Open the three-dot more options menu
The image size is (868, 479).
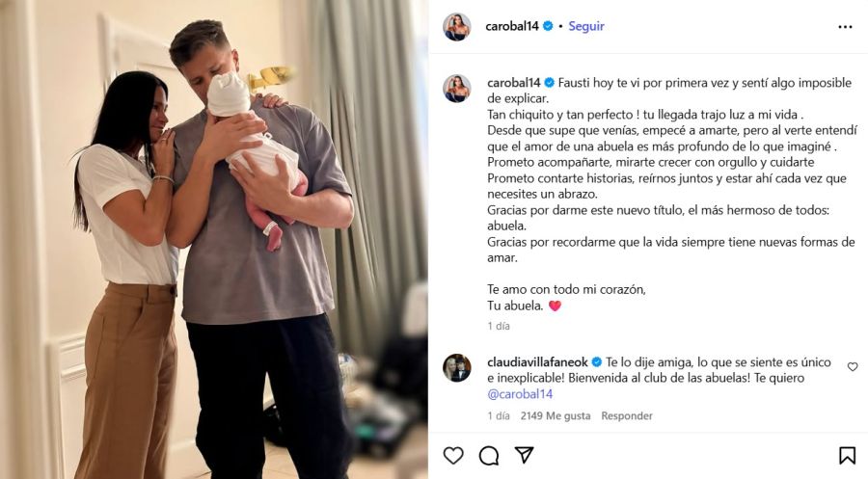(845, 27)
